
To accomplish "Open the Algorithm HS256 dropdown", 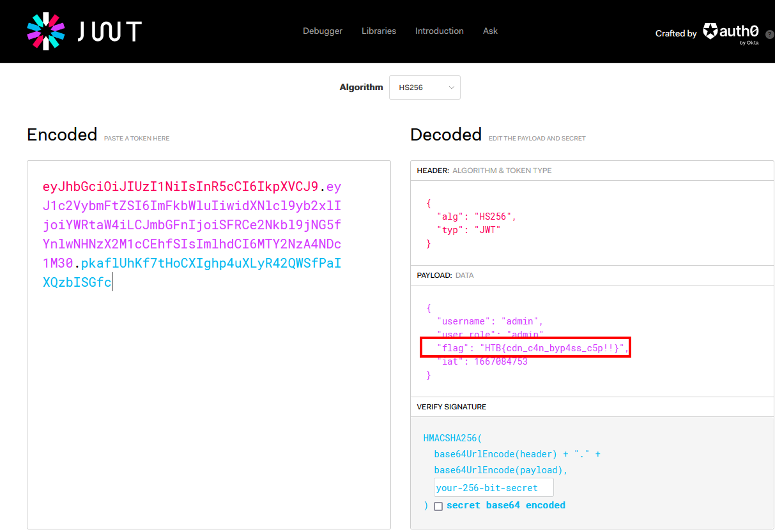I will pyautogui.click(x=424, y=87).
